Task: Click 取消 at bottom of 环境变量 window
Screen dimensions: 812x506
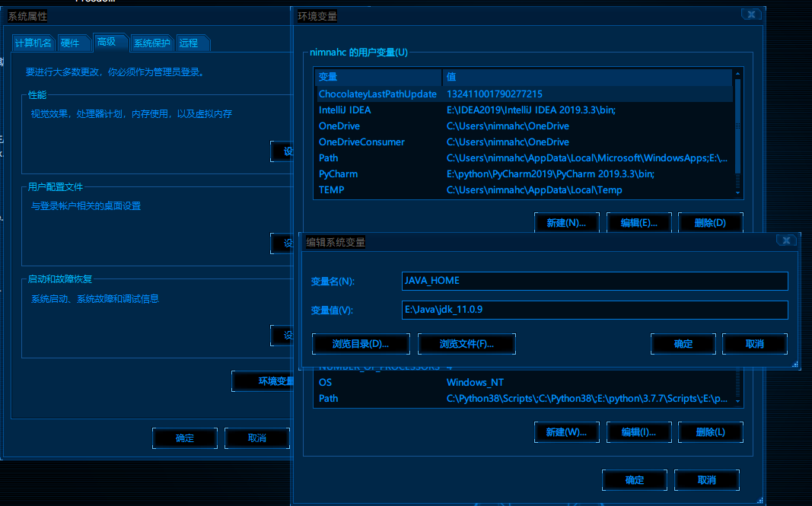Action: [707, 480]
